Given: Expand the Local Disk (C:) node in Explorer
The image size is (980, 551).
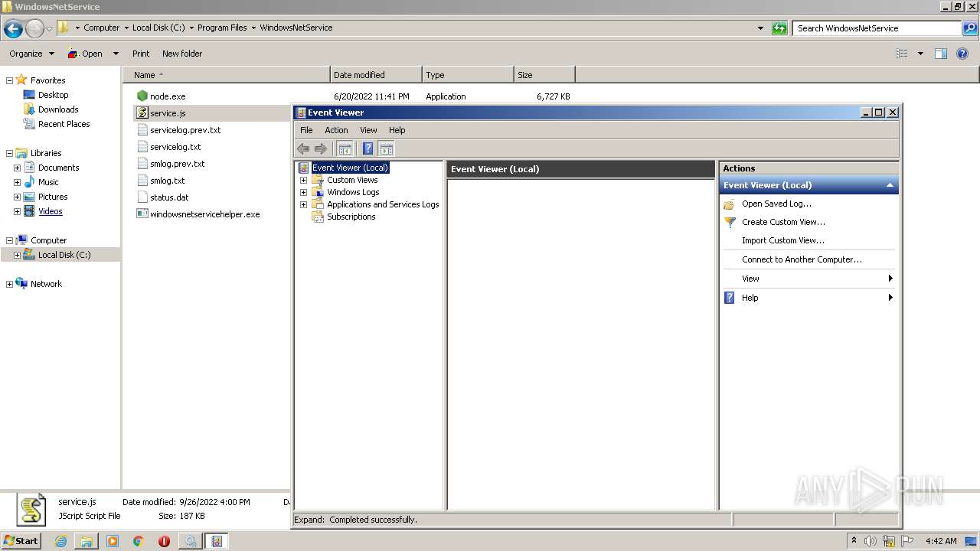Looking at the screenshot, I should 17,255.
